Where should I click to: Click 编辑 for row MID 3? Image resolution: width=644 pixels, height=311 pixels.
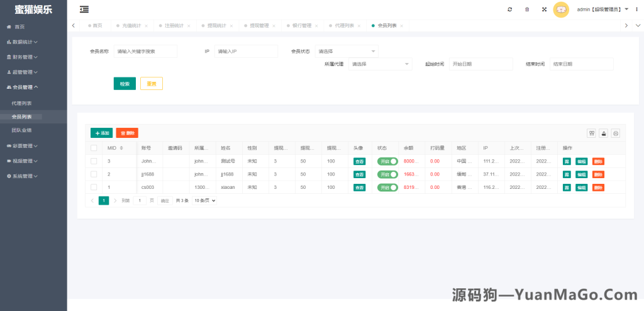(581, 162)
